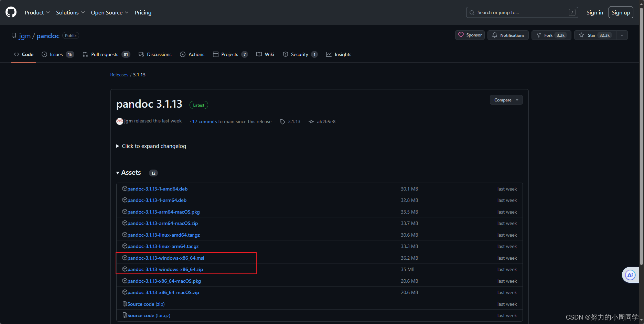Download pandoc-3.1.13-windows-x86_64.msi
Screen dimensions: 644x324
click(x=166, y=258)
